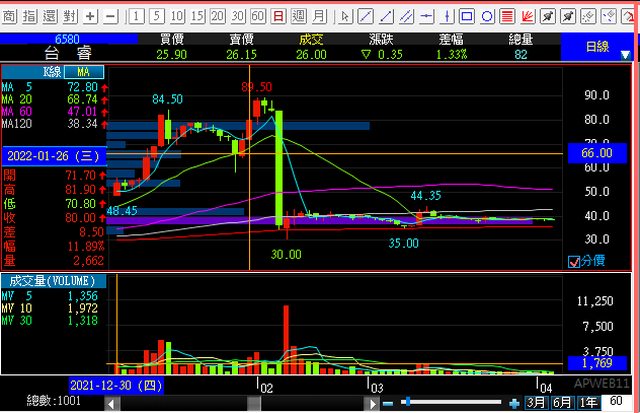Pick the trend line drawing tool
The height and width of the screenshot is (413, 640).
click(366, 17)
